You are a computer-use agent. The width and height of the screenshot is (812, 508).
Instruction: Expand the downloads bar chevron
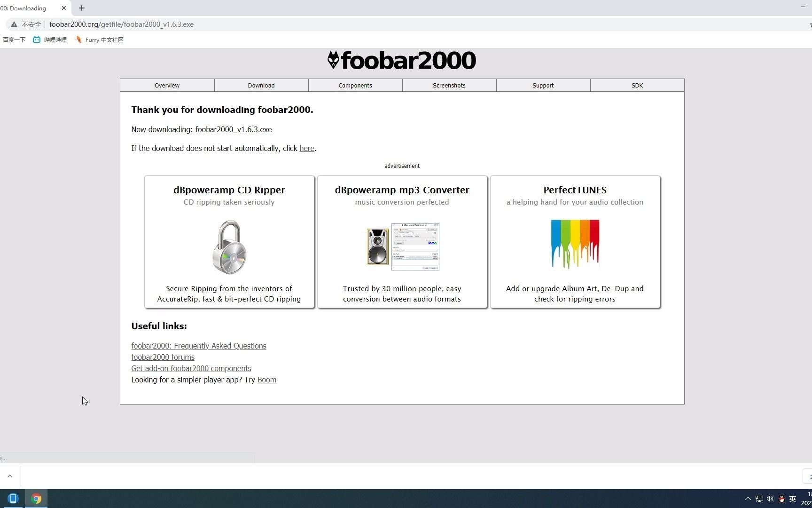point(10,476)
